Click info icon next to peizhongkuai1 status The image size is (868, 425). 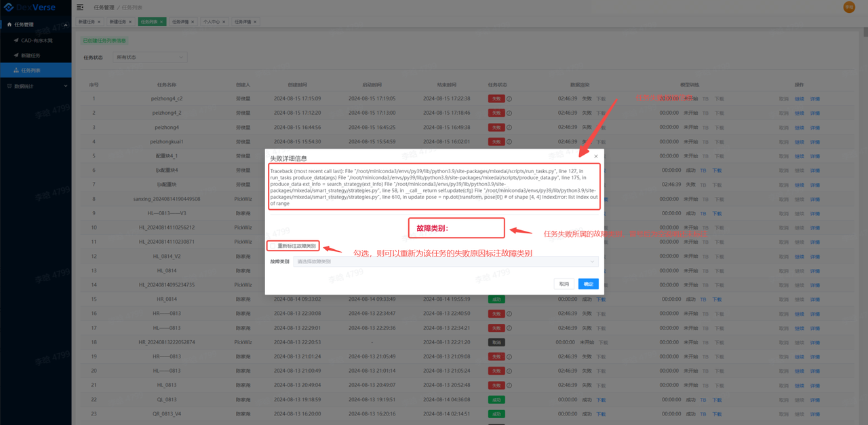pos(509,142)
